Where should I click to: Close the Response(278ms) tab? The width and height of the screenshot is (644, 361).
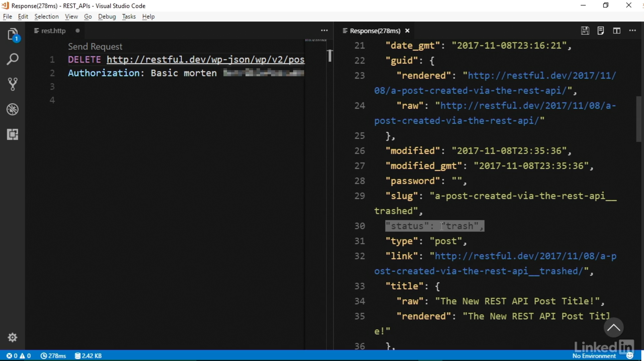tap(407, 31)
